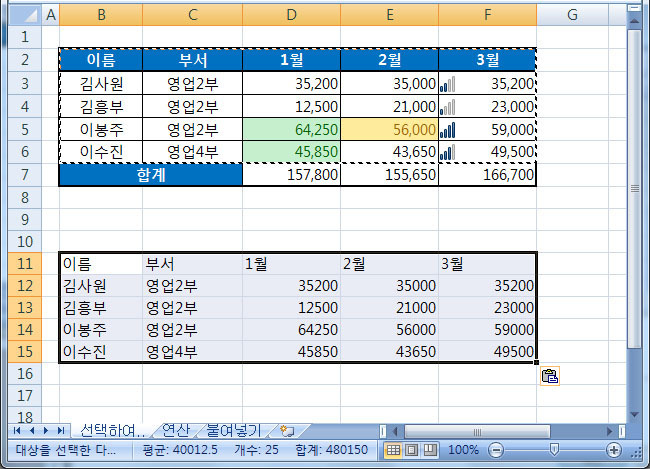This screenshot has width=650, height=469.
Task: Click status bar 개수: 25
Action: point(256,450)
